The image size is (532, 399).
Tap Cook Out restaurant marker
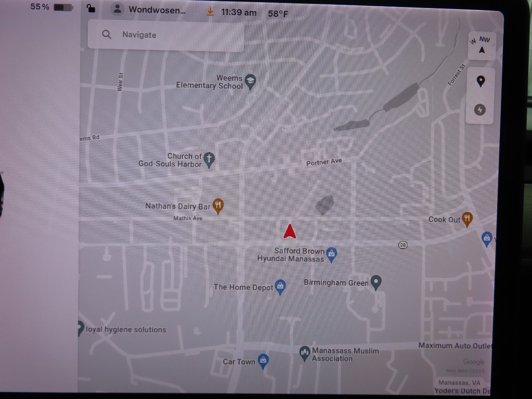tap(467, 219)
